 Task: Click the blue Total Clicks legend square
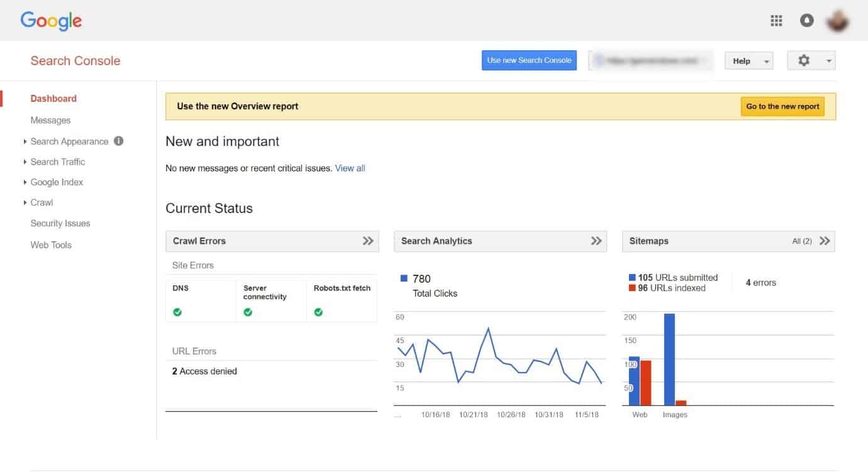pyautogui.click(x=404, y=278)
